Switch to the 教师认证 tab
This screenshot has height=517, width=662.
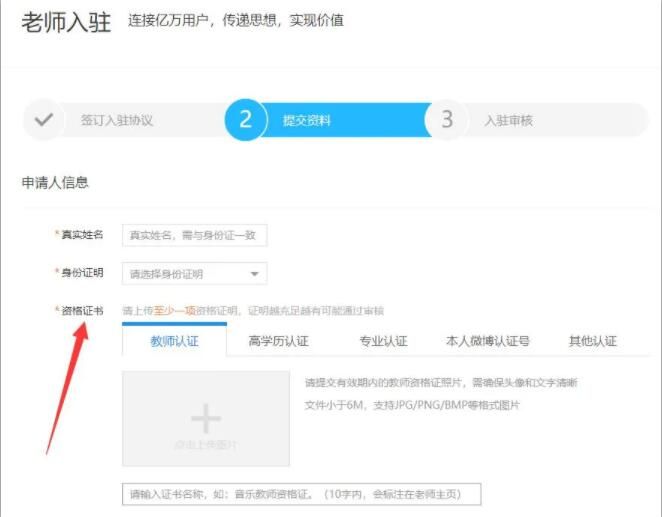tap(174, 341)
